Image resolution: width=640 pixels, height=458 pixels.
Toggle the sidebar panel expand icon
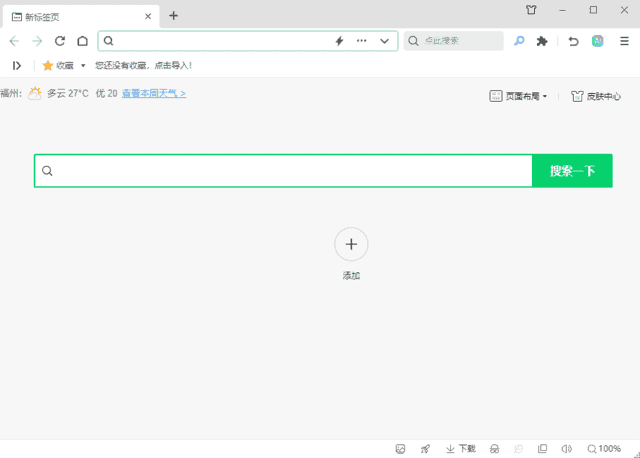[x=17, y=65]
